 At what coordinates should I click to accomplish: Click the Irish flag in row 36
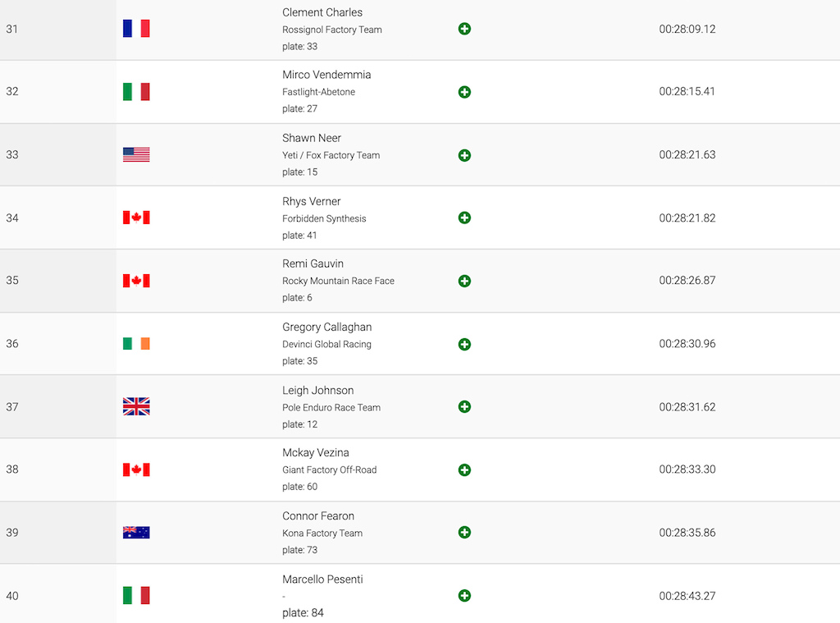coord(136,344)
